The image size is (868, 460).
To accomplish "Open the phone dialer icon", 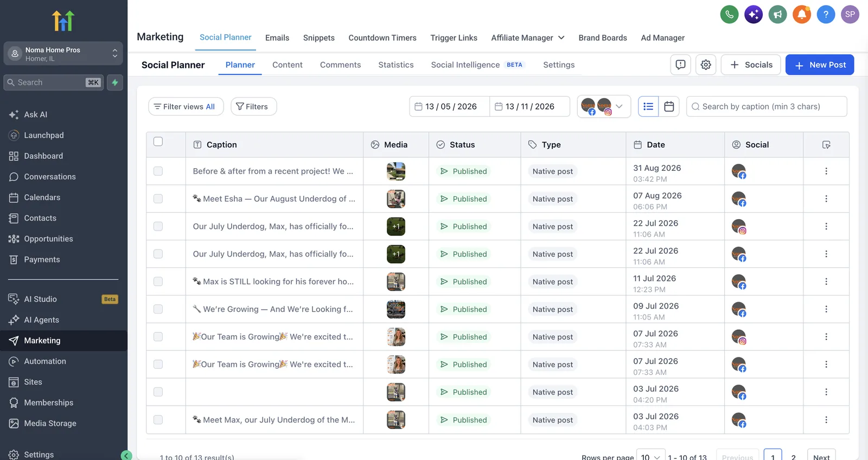I will tap(729, 15).
